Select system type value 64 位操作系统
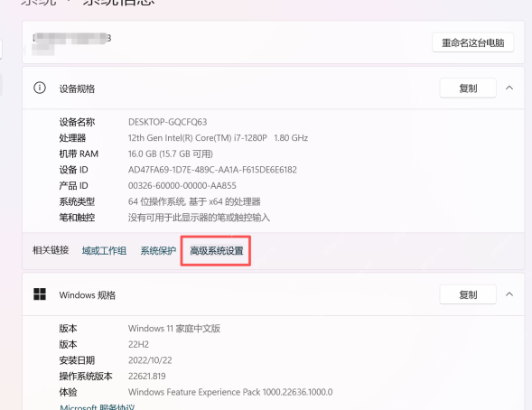 coord(194,201)
